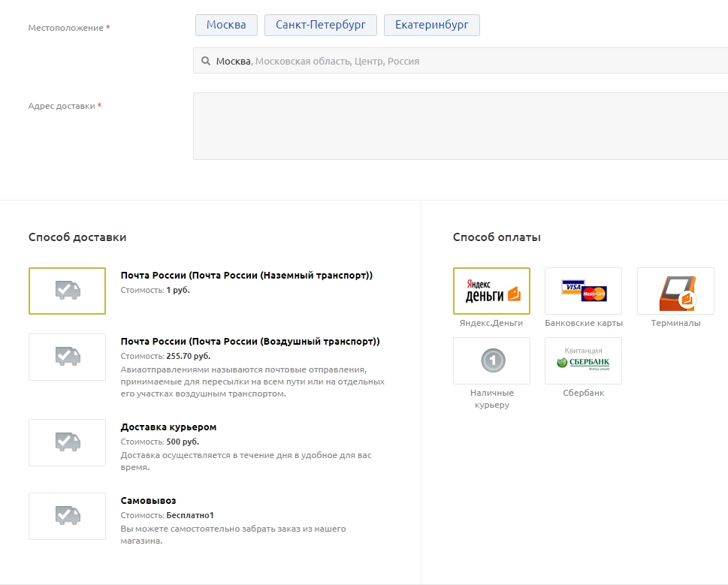Choose Visa/MasterCard bank cards payment icon
The width and height of the screenshot is (728, 585).
pos(583,291)
